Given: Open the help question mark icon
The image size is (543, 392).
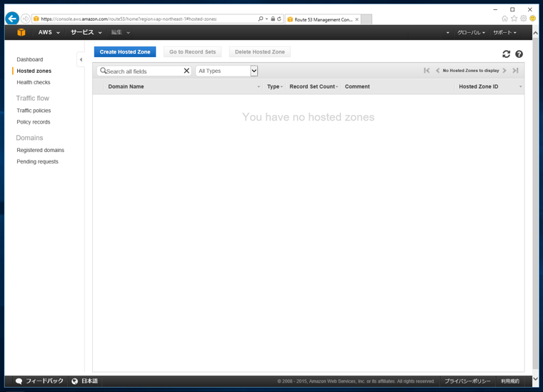Looking at the screenshot, I should [x=519, y=54].
